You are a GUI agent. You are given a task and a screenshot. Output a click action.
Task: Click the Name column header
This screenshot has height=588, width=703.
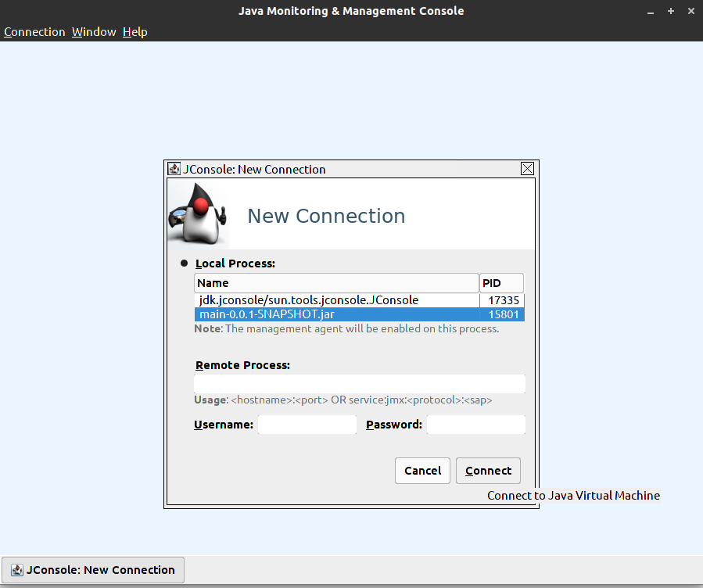tap(337, 283)
